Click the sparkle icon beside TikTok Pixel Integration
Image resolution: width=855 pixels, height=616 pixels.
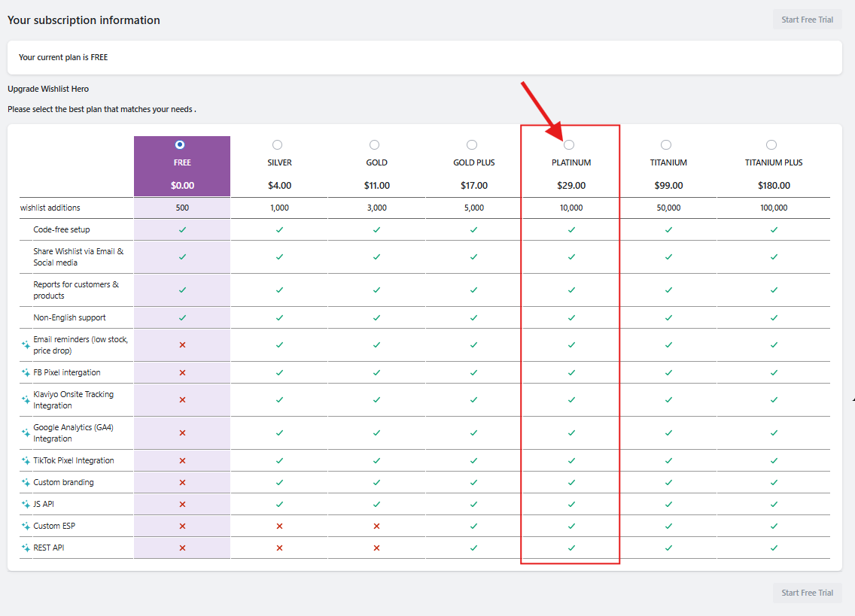26,460
